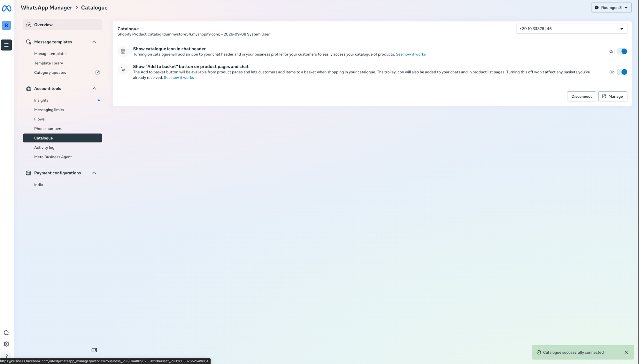Click 'Catalogue successfully connected' toast text
This screenshot has height=364, width=639.
[x=573, y=353]
